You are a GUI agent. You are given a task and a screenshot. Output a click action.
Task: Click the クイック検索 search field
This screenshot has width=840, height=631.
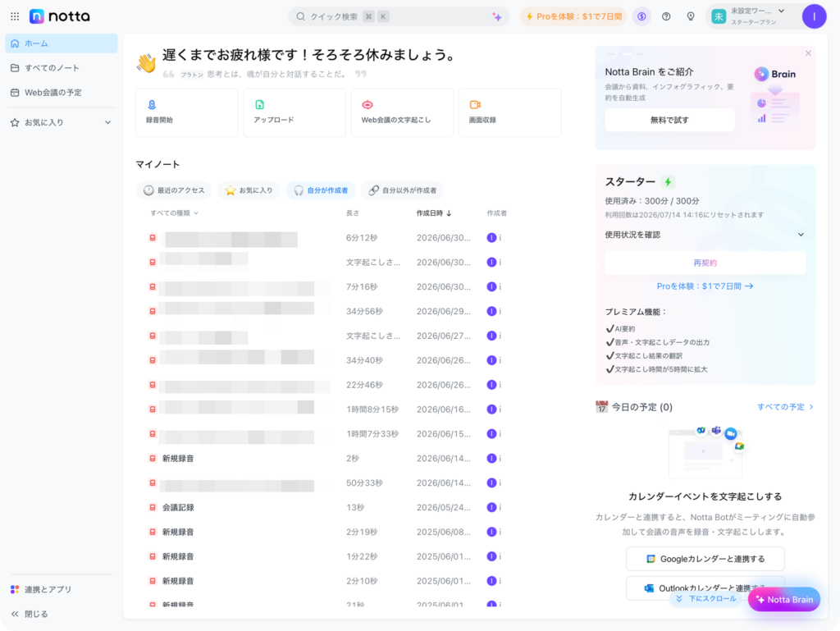pyautogui.click(x=399, y=16)
